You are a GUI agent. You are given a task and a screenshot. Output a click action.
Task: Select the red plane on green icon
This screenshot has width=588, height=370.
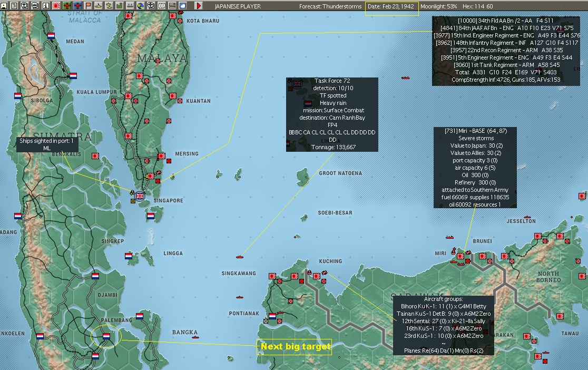(x=67, y=6)
